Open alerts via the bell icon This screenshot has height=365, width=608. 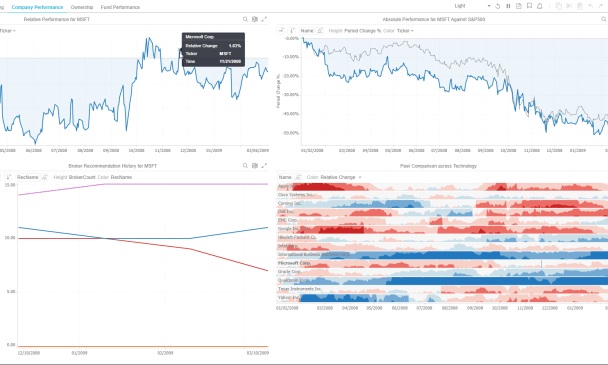coord(540,6)
